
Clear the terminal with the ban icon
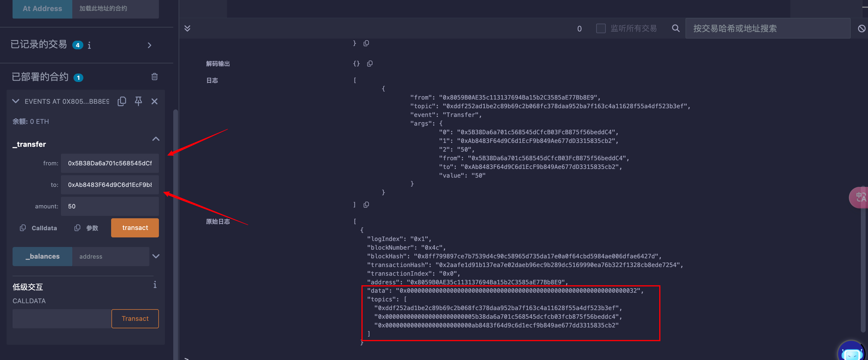[x=862, y=29]
